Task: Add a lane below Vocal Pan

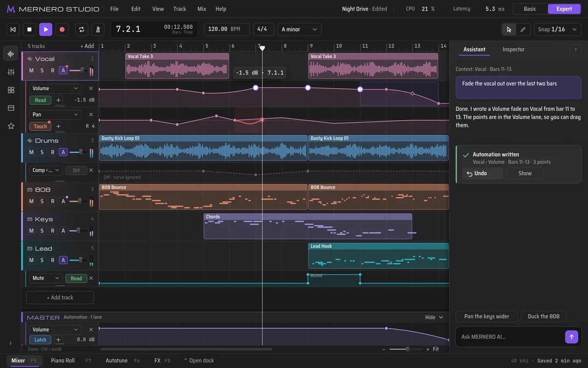Action: (x=58, y=126)
